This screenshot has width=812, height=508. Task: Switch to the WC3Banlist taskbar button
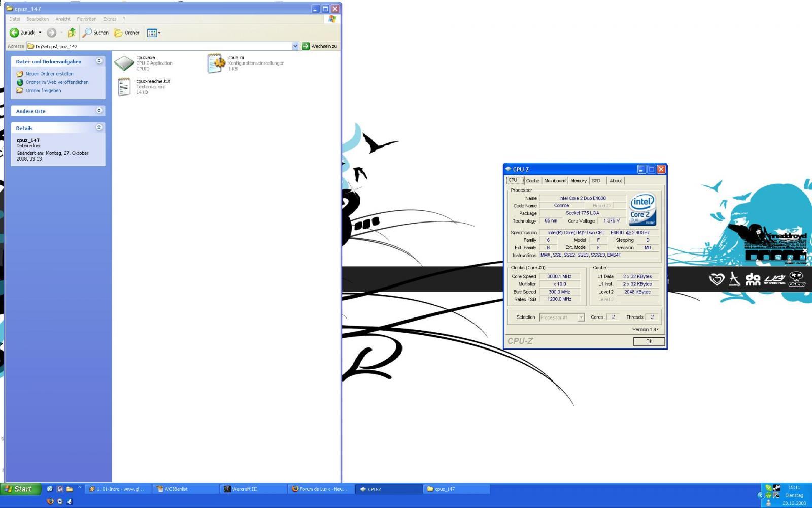pyautogui.click(x=186, y=489)
